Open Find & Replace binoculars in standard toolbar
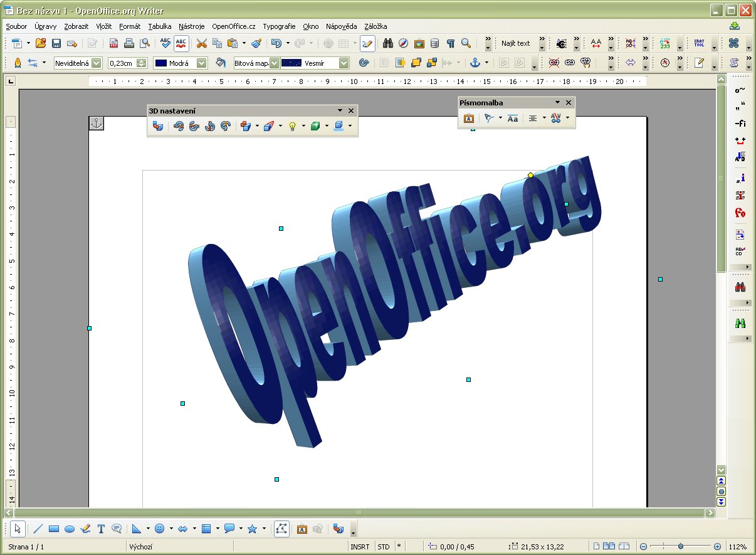 [x=388, y=43]
